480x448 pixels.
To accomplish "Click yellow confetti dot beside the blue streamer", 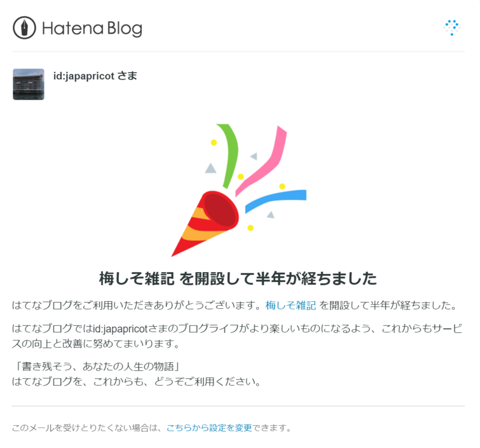I will (x=282, y=186).
